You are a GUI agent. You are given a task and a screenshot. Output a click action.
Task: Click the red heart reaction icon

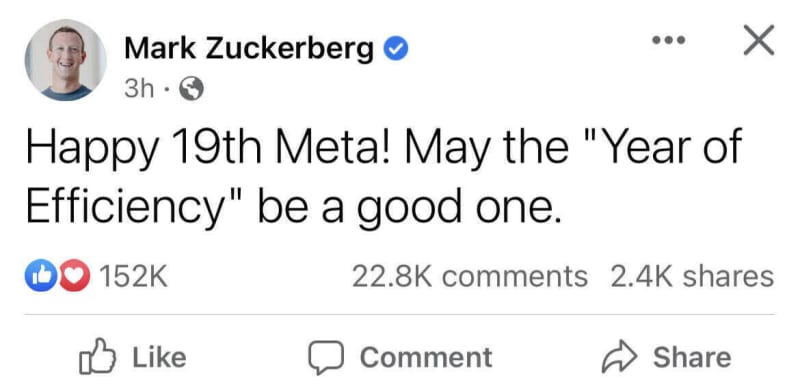click(x=74, y=276)
